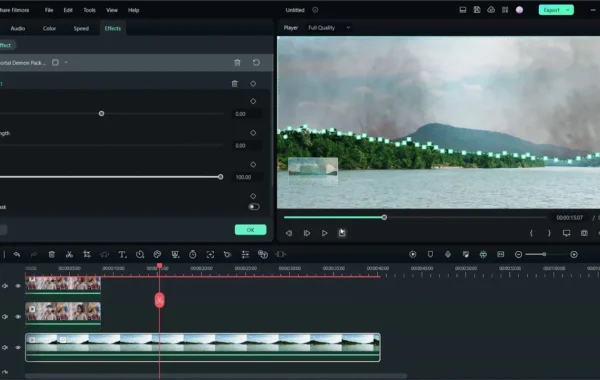600x380 pixels.
Task: Click the stop square button in player
Action: pyautogui.click(x=342, y=233)
